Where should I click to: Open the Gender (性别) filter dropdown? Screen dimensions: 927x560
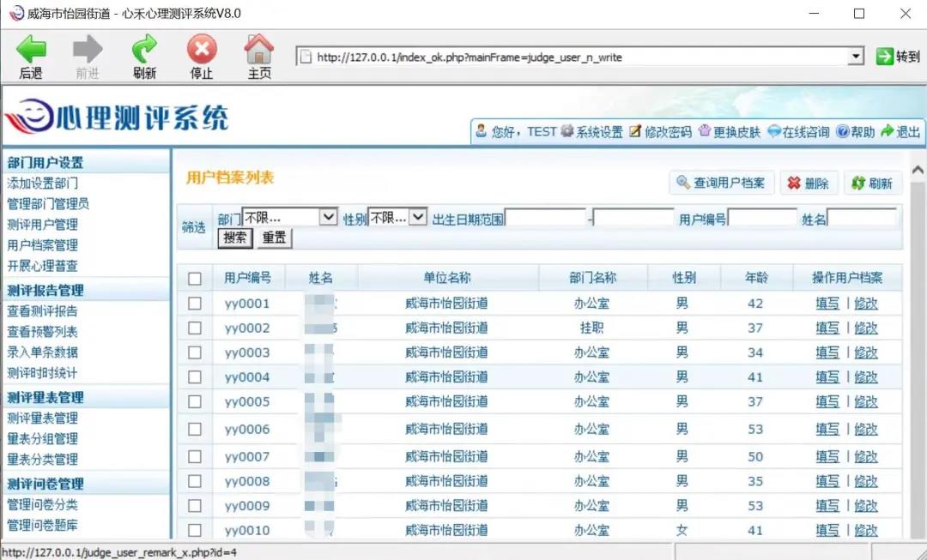pyautogui.click(x=418, y=218)
